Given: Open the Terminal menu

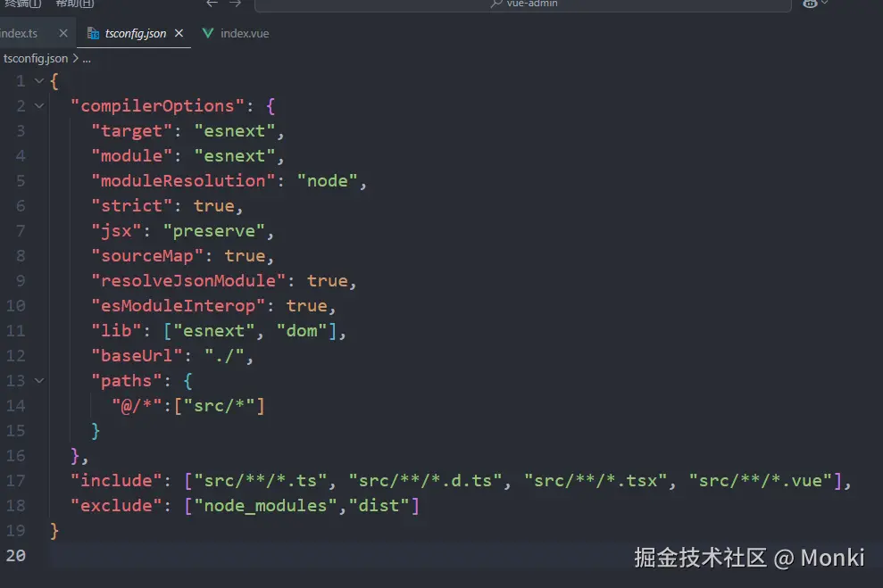Looking at the screenshot, I should point(22,4).
